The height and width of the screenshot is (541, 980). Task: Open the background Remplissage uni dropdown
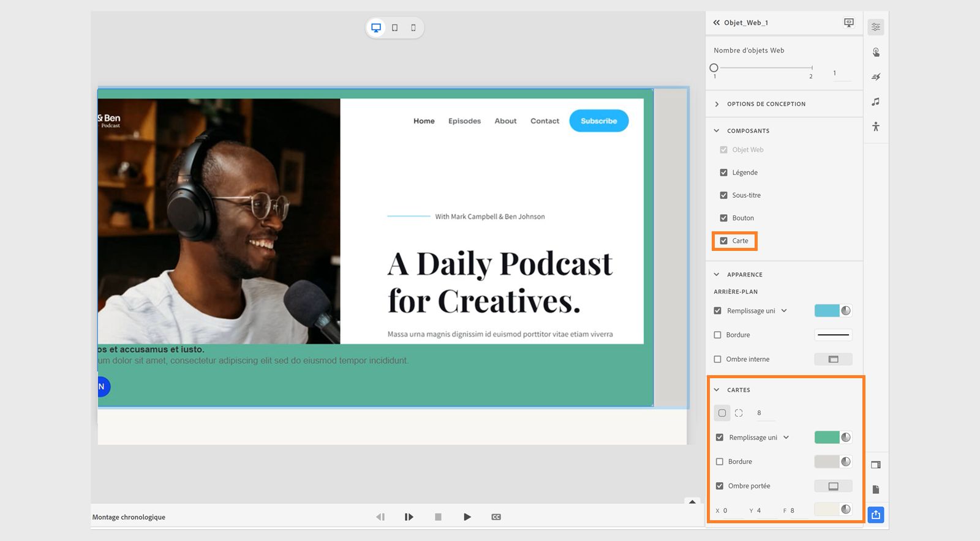coord(784,311)
